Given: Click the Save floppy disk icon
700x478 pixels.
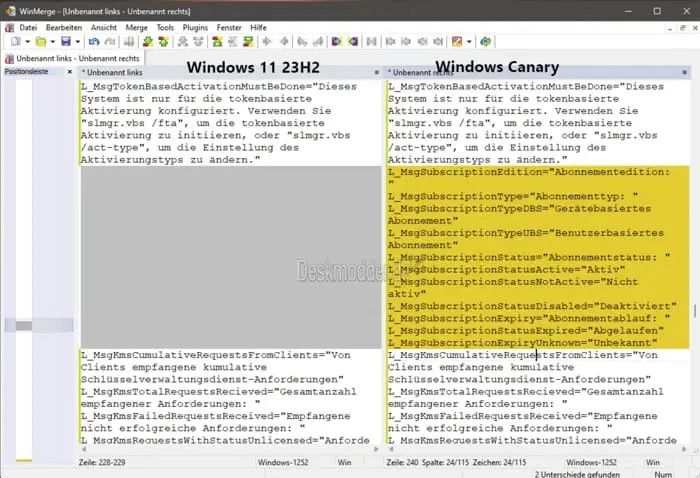Looking at the screenshot, I should tap(66, 42).
